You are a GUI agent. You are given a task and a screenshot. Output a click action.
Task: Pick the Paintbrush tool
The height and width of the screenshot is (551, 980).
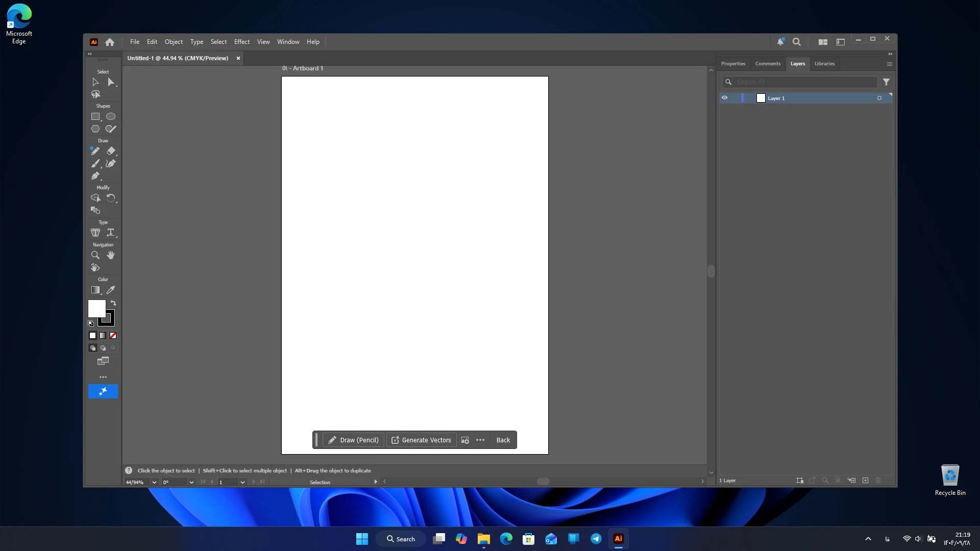(95, 164)
